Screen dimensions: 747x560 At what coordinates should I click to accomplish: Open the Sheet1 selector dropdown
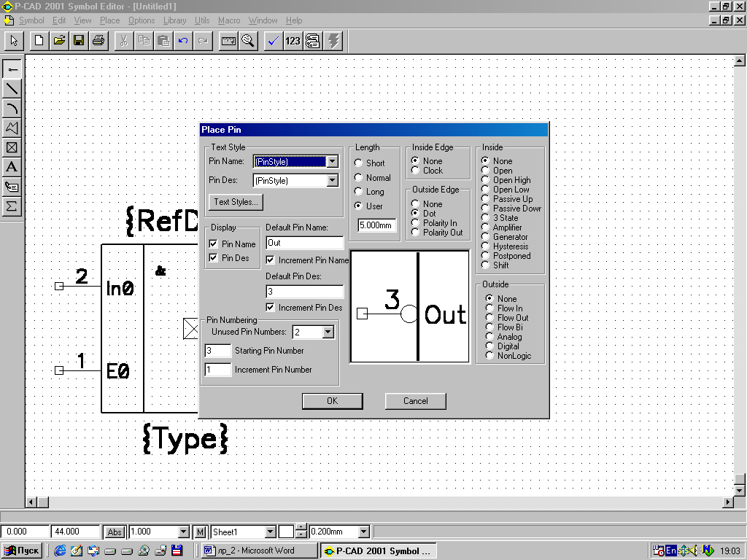point(270,532)
